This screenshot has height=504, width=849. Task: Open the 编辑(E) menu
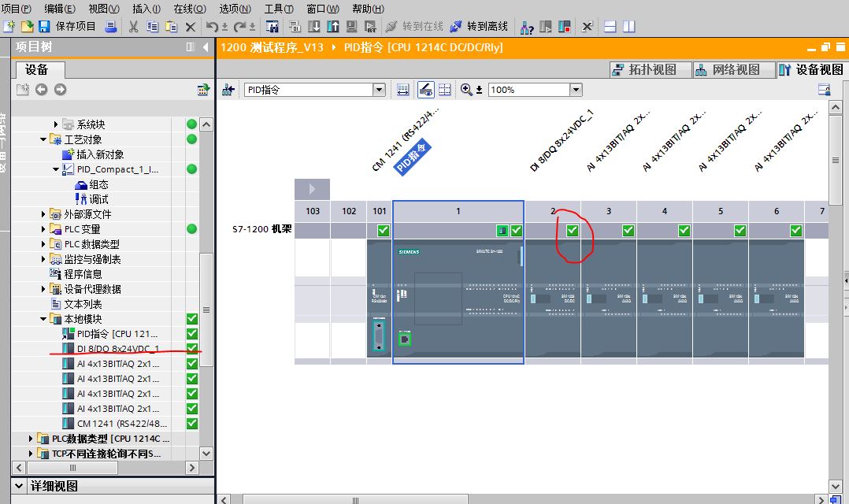[x=60, y=9]
